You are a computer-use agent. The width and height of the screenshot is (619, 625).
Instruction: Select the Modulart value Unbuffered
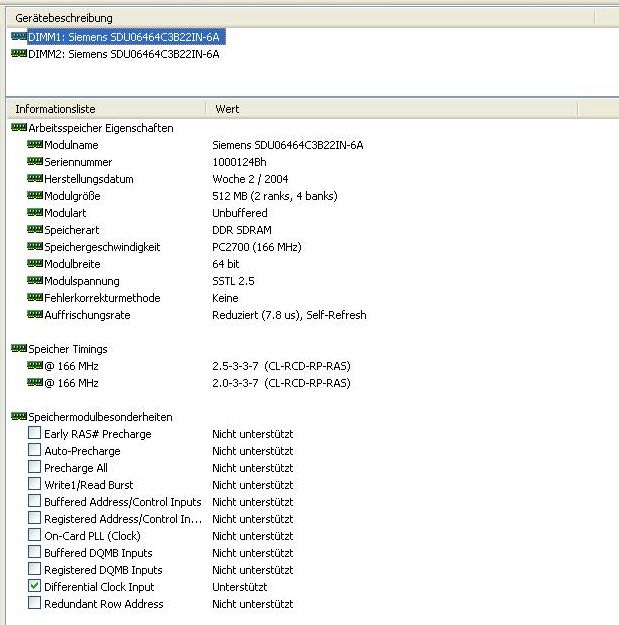(240, 213)
